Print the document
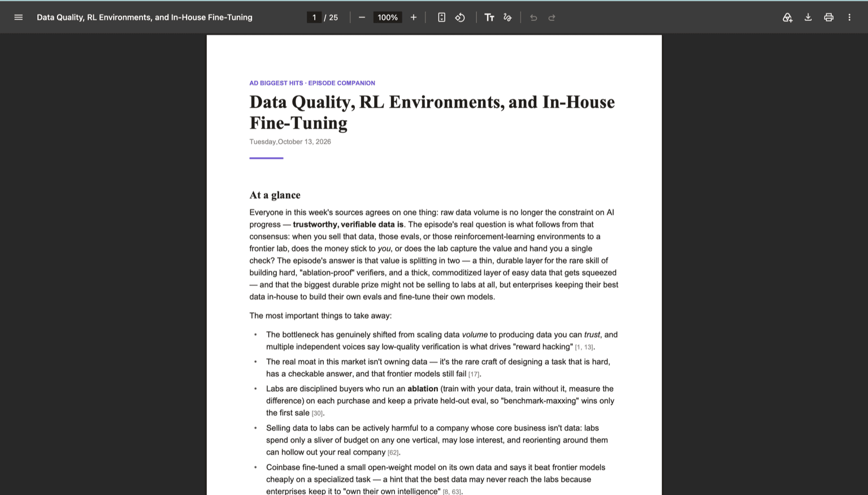The height and width of the screenshot is (495, 868). [828, 18]
